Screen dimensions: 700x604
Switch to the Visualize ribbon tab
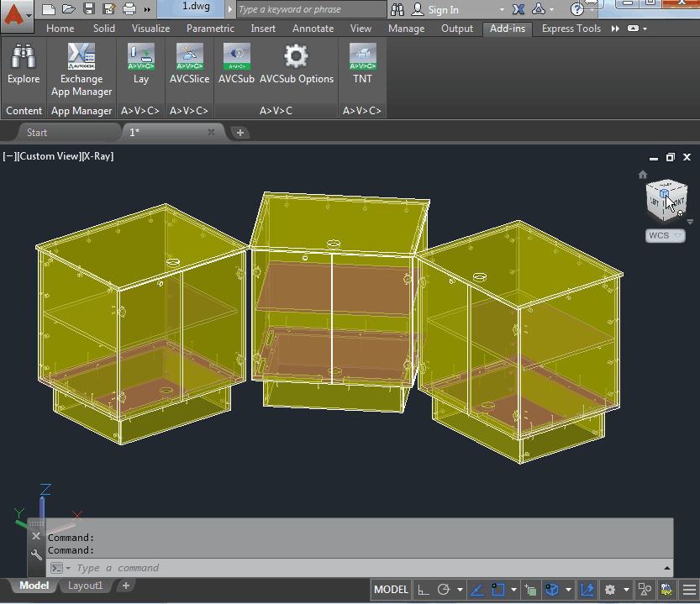click(150, 29)
